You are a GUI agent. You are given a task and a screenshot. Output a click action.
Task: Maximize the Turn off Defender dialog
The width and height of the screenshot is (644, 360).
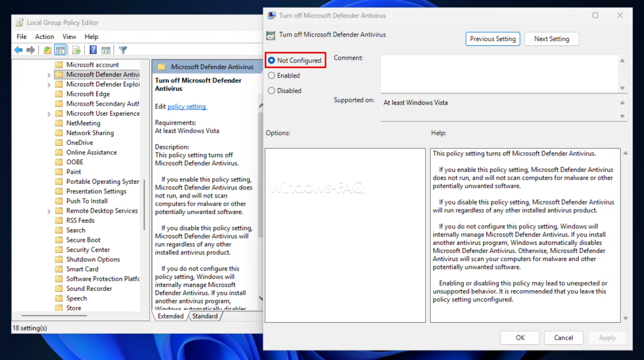[x=595, y=15]
